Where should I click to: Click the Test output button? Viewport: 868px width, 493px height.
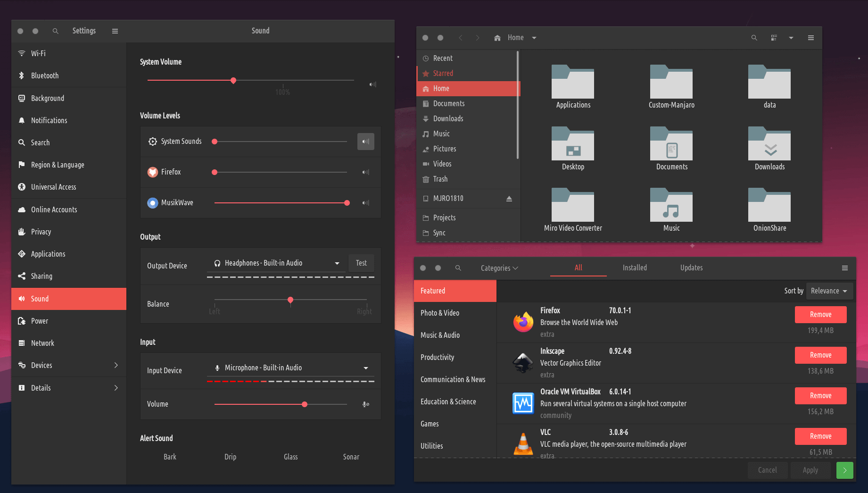pos(361,263)
